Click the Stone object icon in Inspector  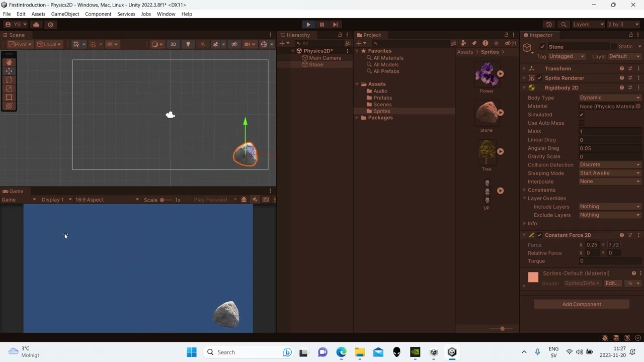527,48
